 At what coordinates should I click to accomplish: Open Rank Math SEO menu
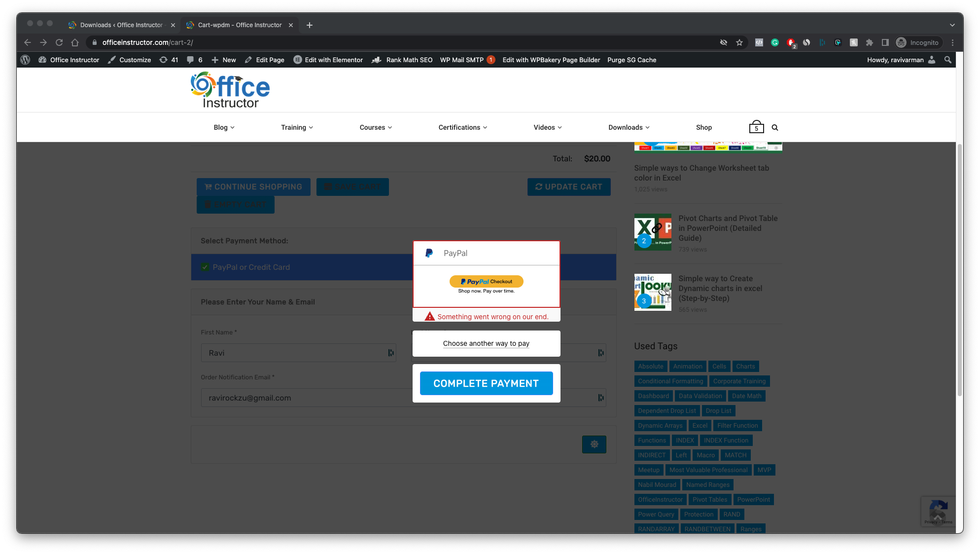(x=402, y=60)
